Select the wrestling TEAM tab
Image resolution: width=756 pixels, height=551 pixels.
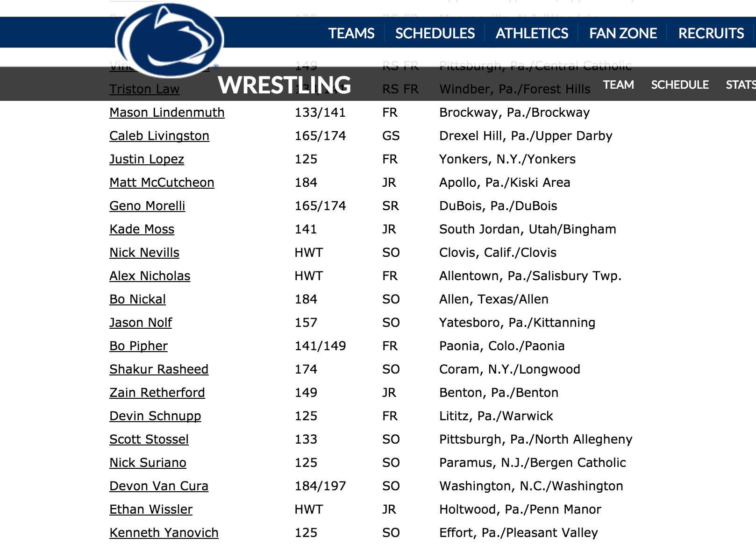click(x=618, y=85)
